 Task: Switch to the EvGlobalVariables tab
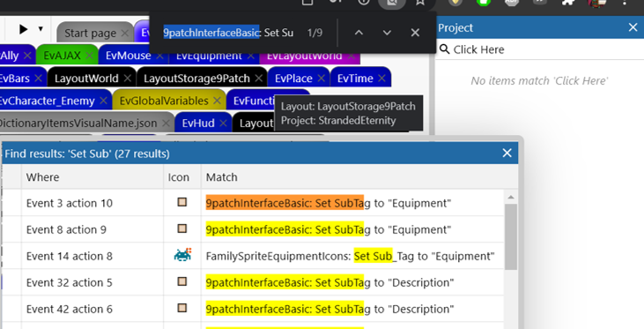click(164, 101)
